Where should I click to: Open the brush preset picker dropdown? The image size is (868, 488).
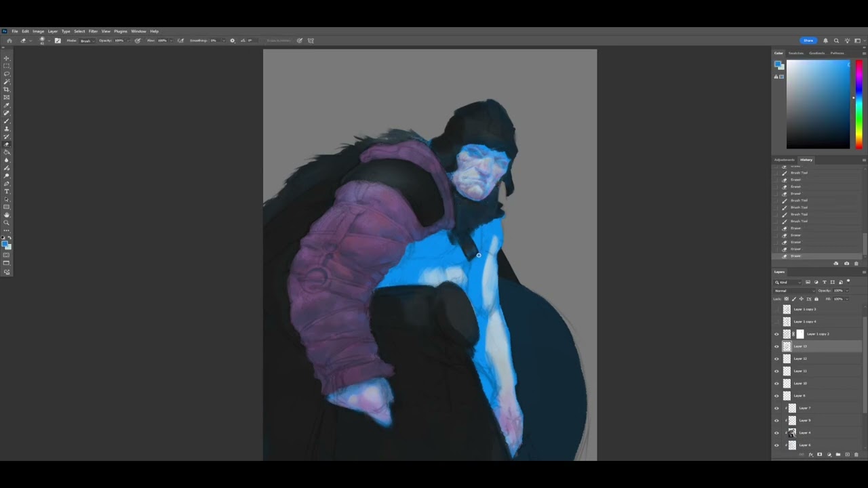pyautogui.click(x=49, y=41)
